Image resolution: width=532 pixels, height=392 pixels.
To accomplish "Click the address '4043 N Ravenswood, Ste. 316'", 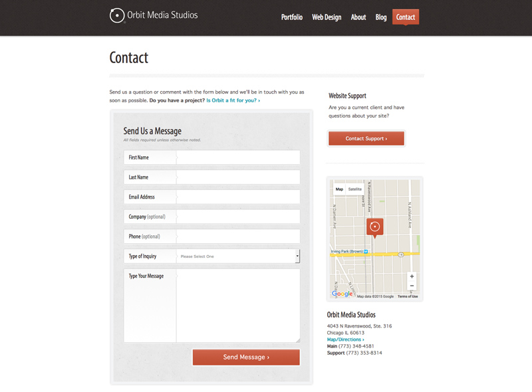I will [359, 326].
